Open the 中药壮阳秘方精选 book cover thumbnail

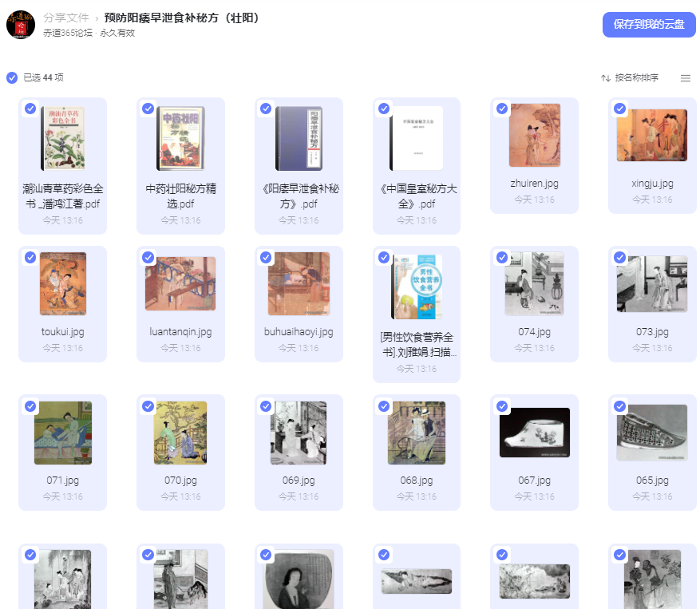(180, 138)
